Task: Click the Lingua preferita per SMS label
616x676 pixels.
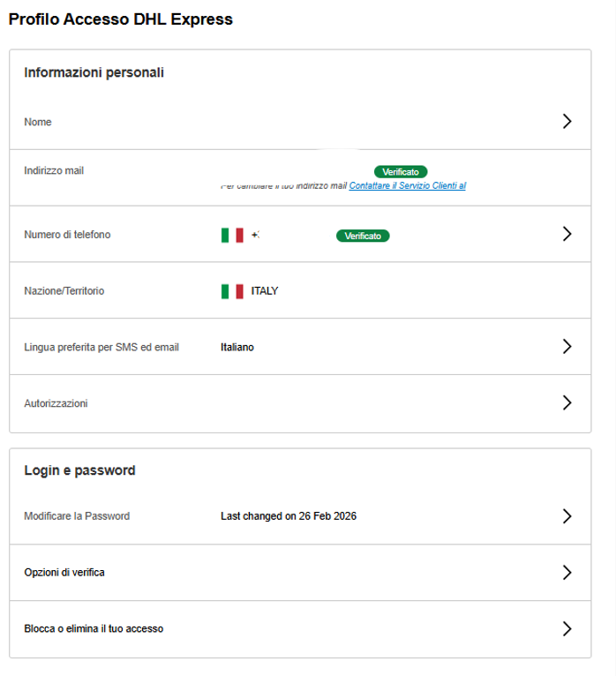Action: tap(101, 348)
